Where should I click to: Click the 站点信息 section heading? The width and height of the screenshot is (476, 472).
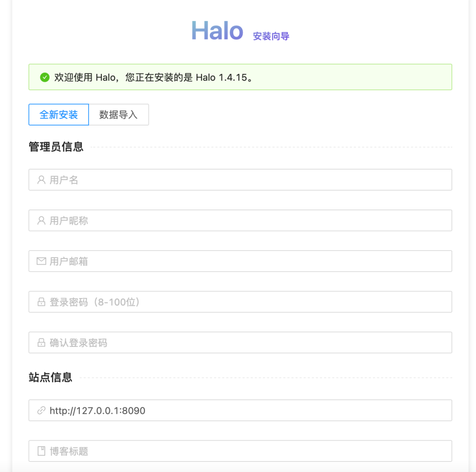point(50,377)
